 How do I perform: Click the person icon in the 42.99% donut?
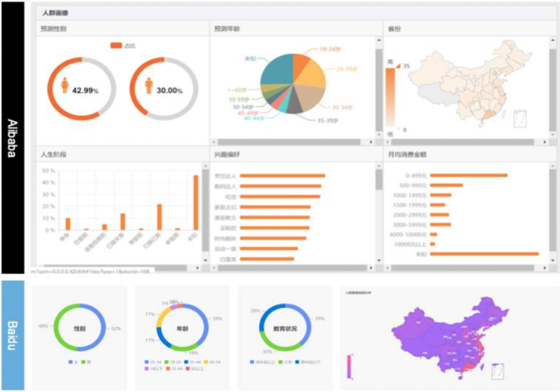click(x=65, y=85)
